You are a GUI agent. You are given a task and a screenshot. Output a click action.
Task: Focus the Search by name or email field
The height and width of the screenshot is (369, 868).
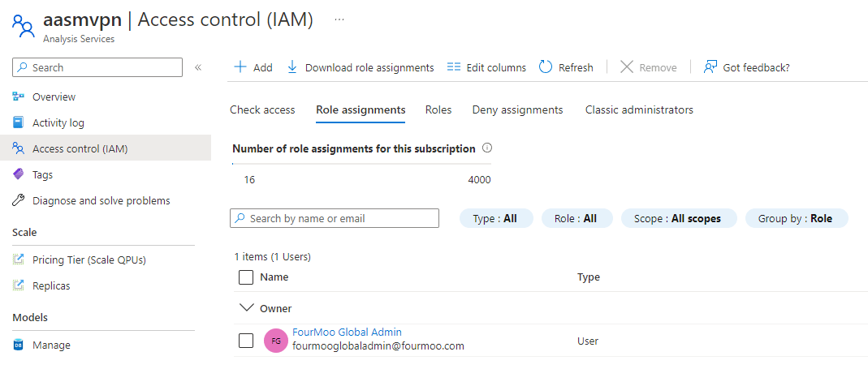click(x=335, y=218)
